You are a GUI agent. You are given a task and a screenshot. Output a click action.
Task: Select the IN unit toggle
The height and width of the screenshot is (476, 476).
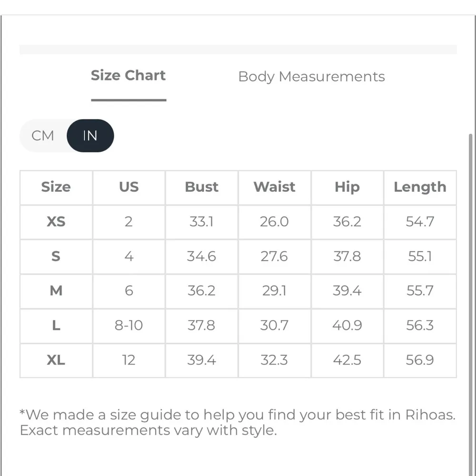coord(90,136)
